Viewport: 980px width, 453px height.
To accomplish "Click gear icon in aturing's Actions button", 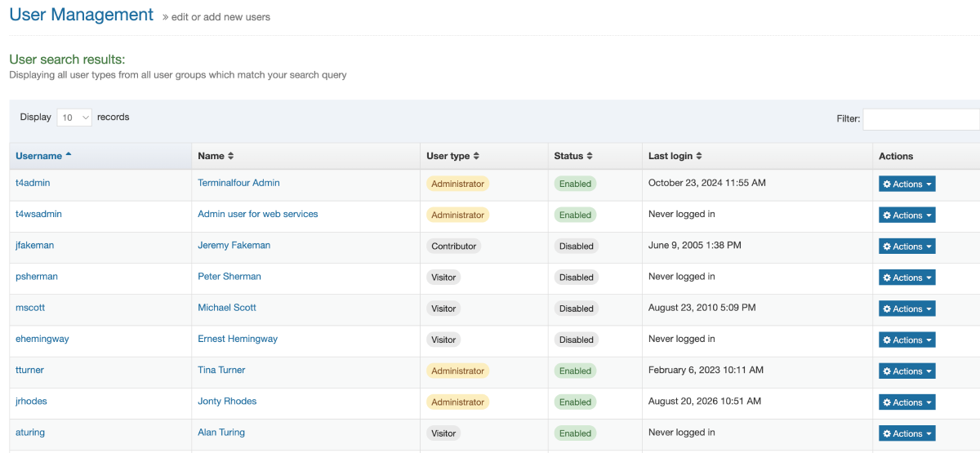I will tap(887, 434).
